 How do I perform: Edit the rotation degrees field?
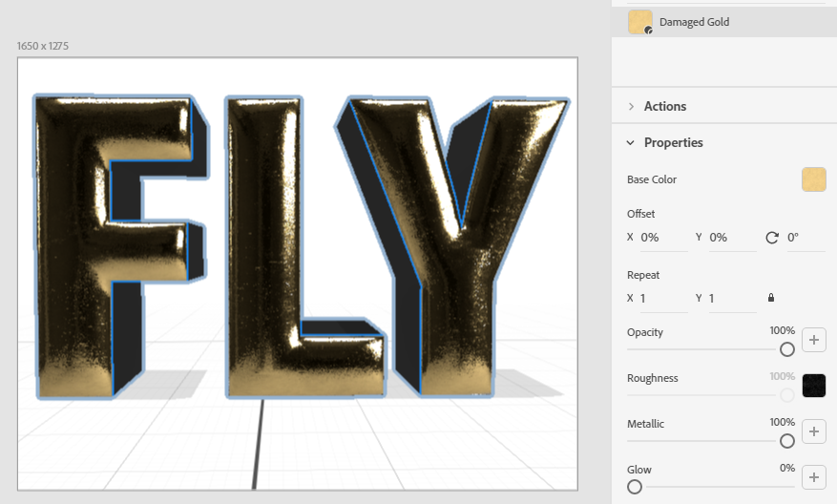[x=805, y=237]
